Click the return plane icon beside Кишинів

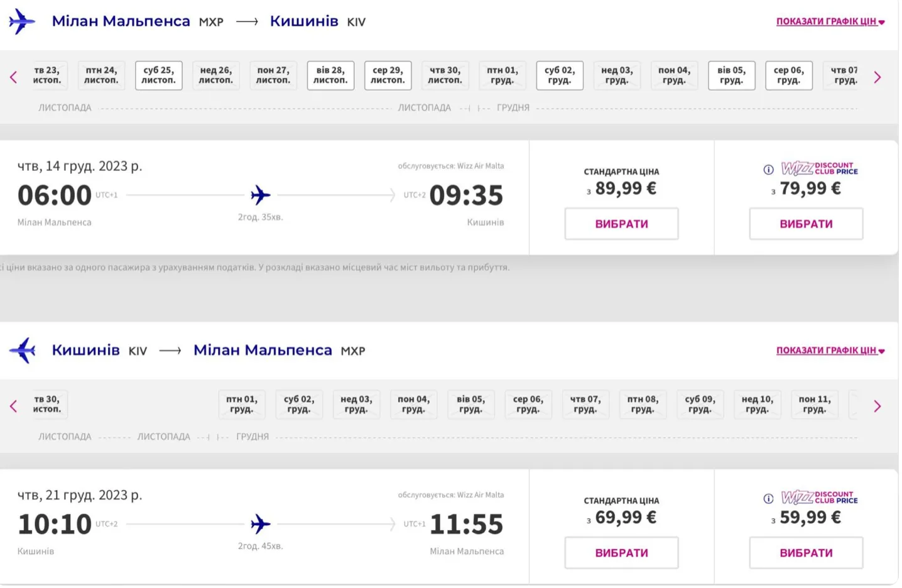tap(23, 351)
